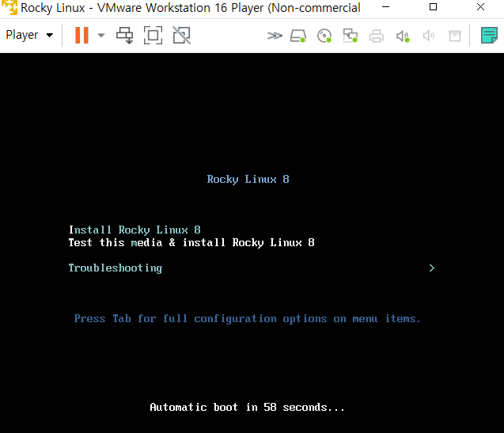Click the Troubleshooting submenu arrow
Viewport: 504px width, 433px height.
432,268
